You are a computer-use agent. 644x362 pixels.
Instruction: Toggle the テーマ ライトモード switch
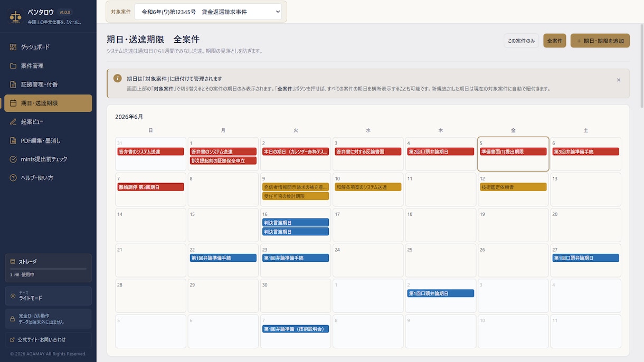[x=48, y=296]
